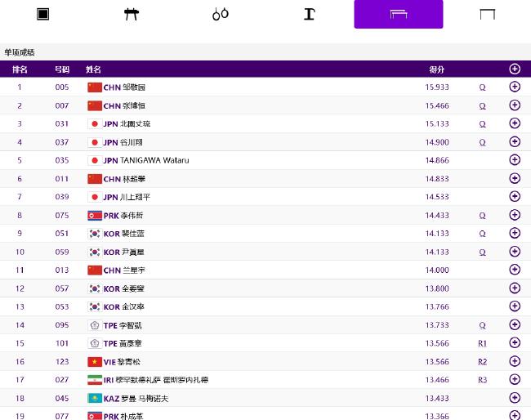Expand the KAZ athlete row scoring 13.433
The image size is (531, 420).
(515, 398)
